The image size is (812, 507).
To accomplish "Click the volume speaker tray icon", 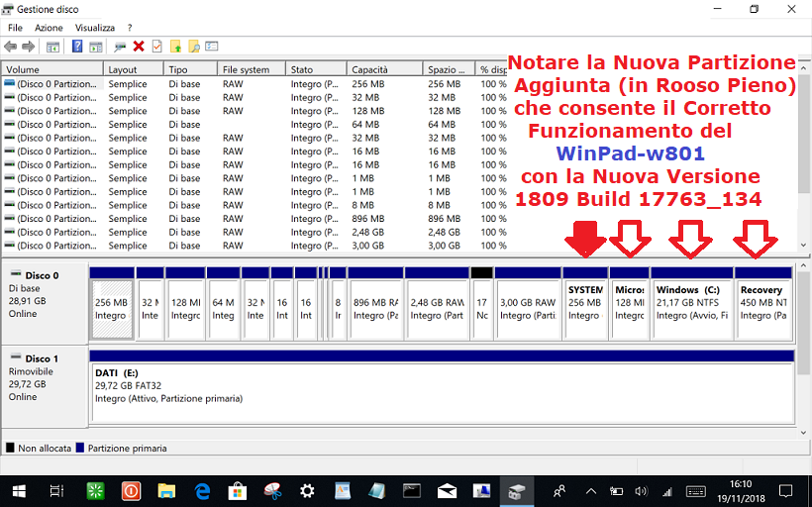I will click(641, 491).
